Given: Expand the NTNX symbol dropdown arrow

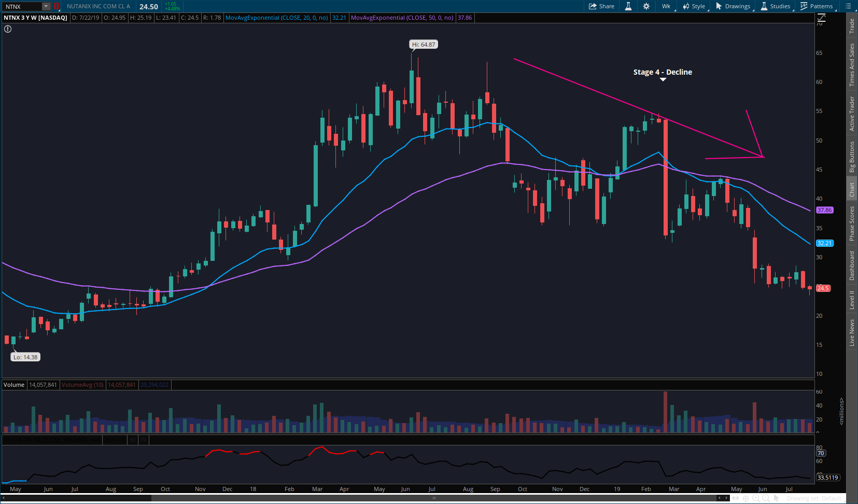Looking at the screenshot, I should pos(46,6).
